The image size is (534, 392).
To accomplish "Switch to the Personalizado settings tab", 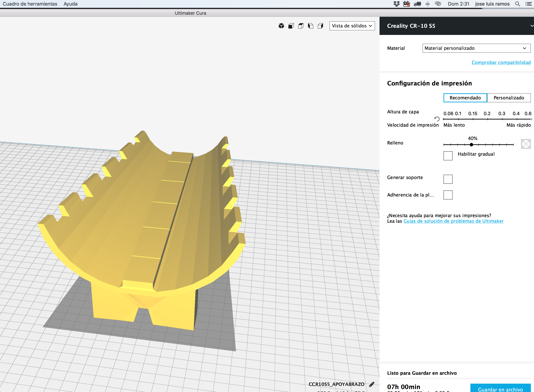I will pyautogui.click(x=509, y=98).
